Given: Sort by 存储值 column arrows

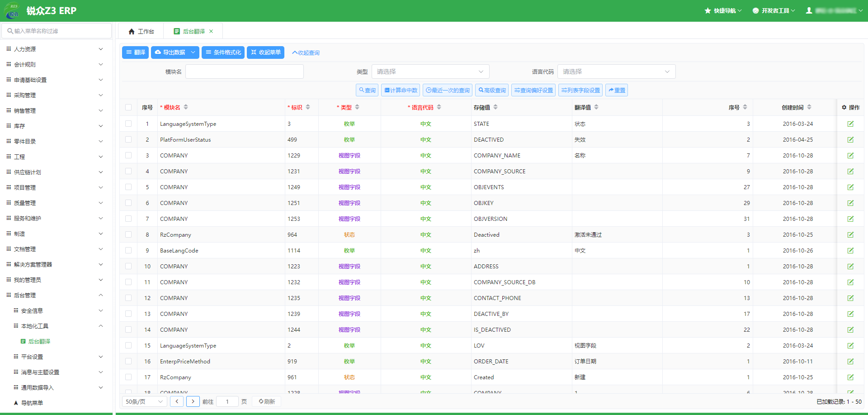Looking at the screenshot, I should [x=495, y=107].
